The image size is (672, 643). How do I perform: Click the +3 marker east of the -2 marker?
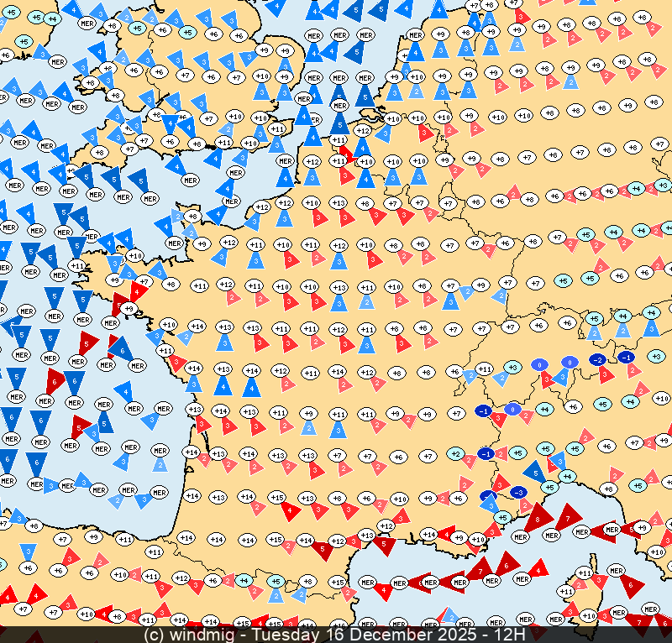657,357
